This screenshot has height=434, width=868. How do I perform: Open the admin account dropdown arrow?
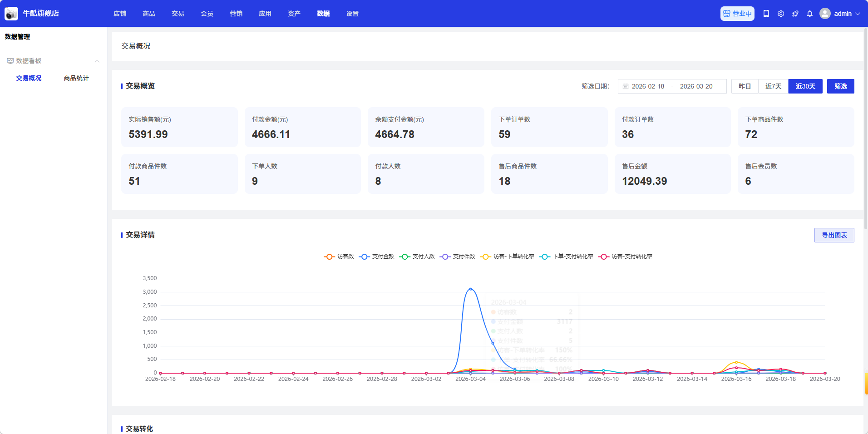click(858, 14)
